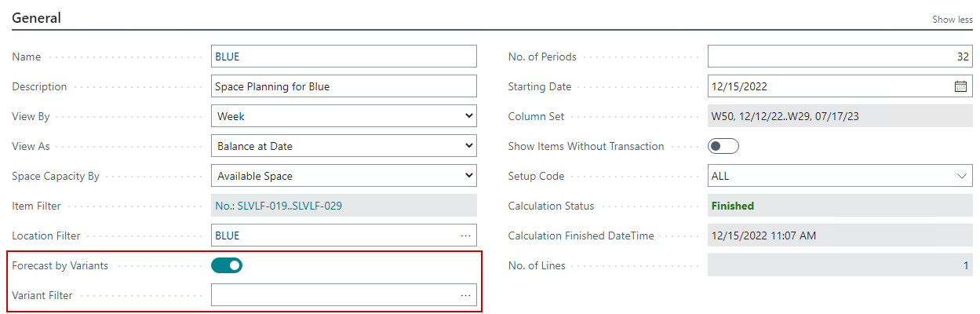Click the Starting Date input field
Viewport: 980px width, 314px height.
tap(828, 86)
